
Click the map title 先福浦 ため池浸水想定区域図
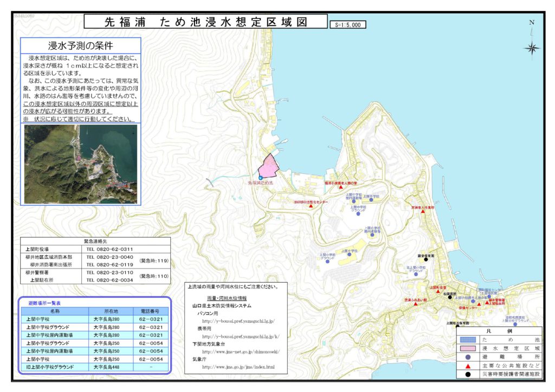(x=205, y=22)
